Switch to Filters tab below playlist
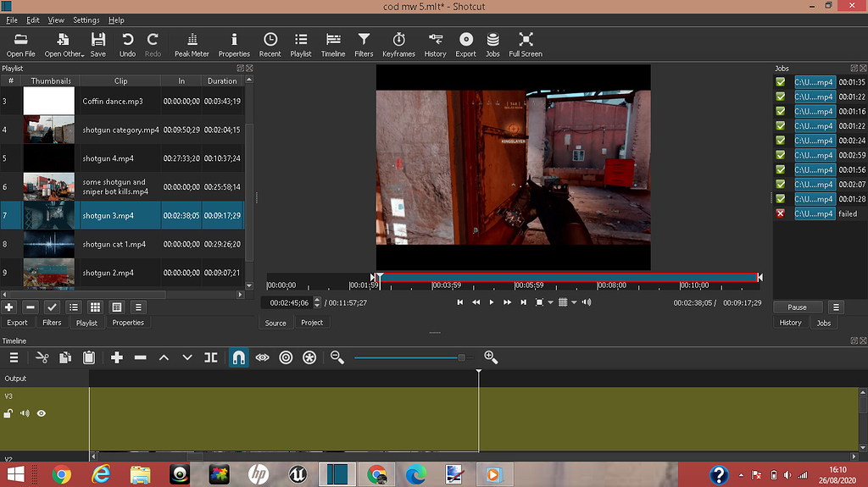Viewport: 868px width, 487px height. [52, 323]
